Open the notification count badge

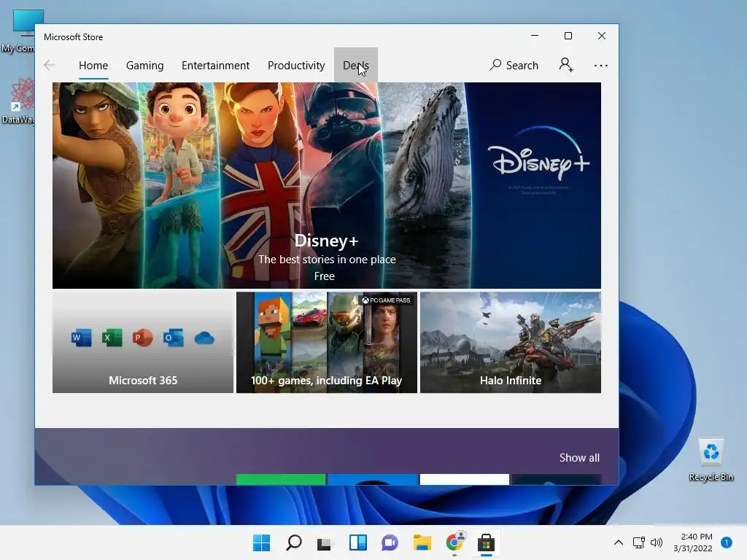click(x=727, y=542)
